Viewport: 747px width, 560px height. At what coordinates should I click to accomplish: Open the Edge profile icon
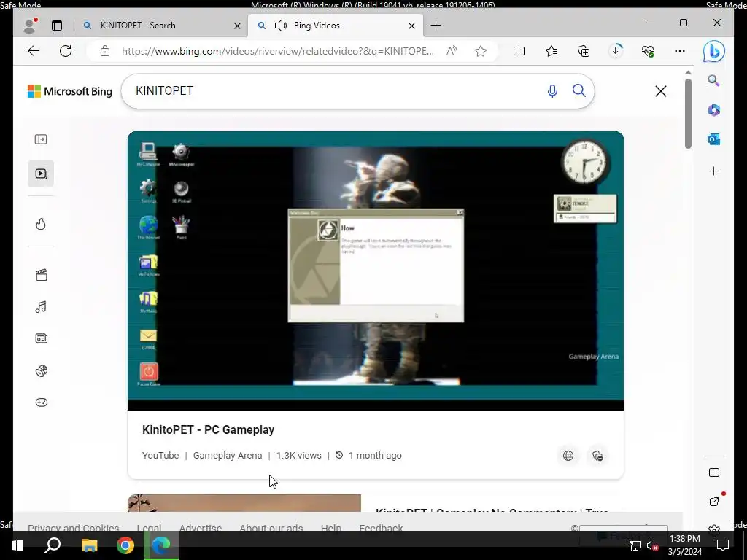(x=31, y=26)
